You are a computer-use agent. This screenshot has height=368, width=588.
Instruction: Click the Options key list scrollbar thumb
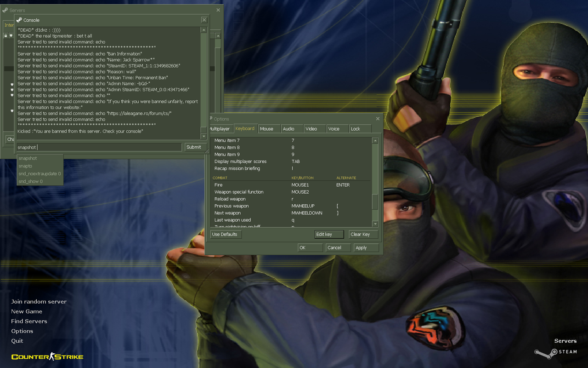[375, 201]
